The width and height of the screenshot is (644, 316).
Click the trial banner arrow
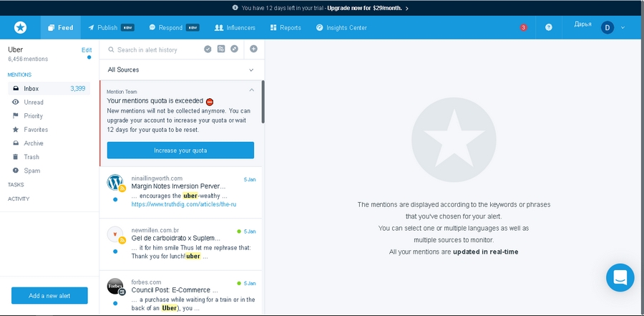(406, 8)
